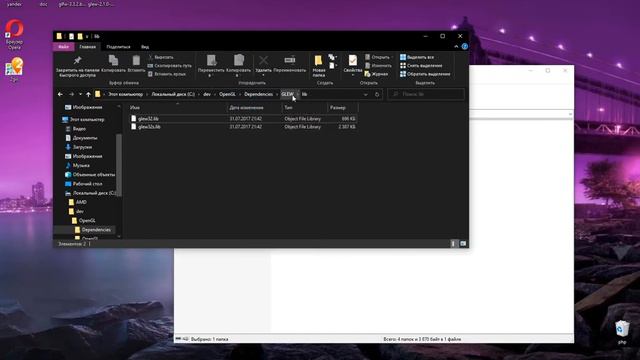Click Select all (Выделить все)
640x360 pixels.
[417, 57]
